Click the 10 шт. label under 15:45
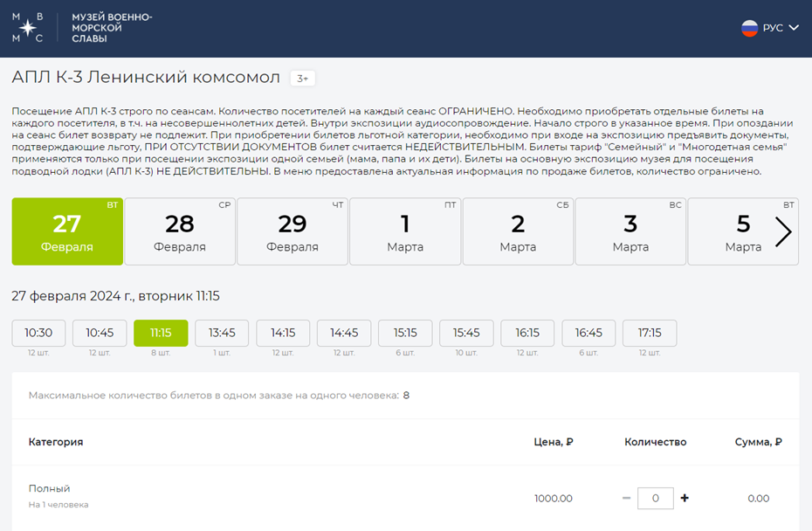 (x=466, y=353)
